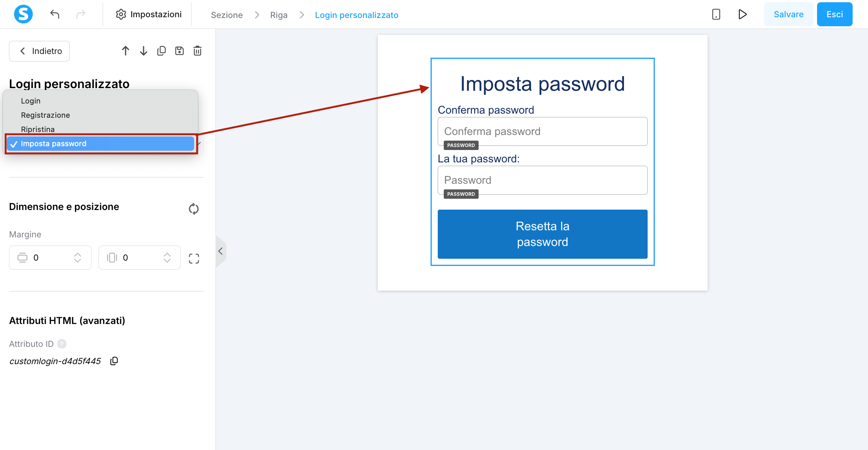Move element up with arrow icon
The height and width of the screenshot is (450, 868).
pos(126,51)
